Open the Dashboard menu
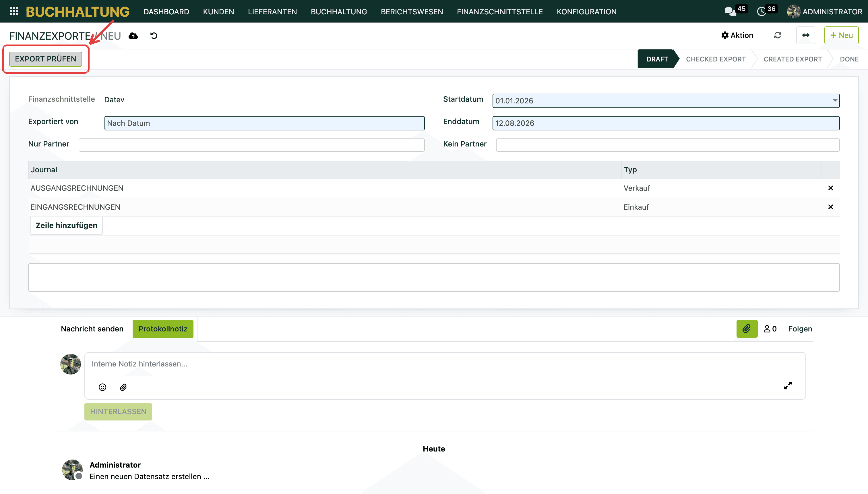This screenshot has width=868, height=494. 166,12
